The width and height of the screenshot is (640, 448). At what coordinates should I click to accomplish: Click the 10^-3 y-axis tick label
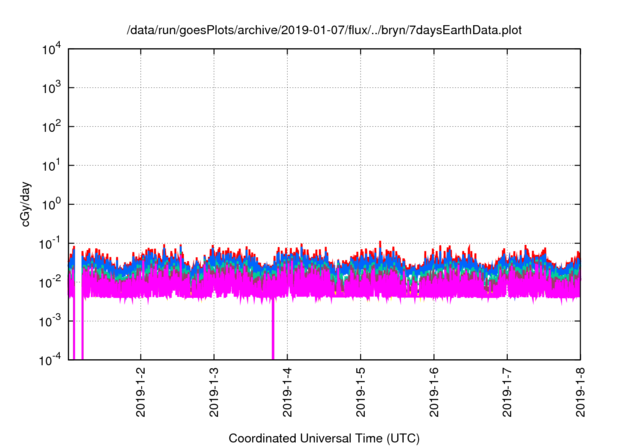pyautogui.click(x=51, y=321)
